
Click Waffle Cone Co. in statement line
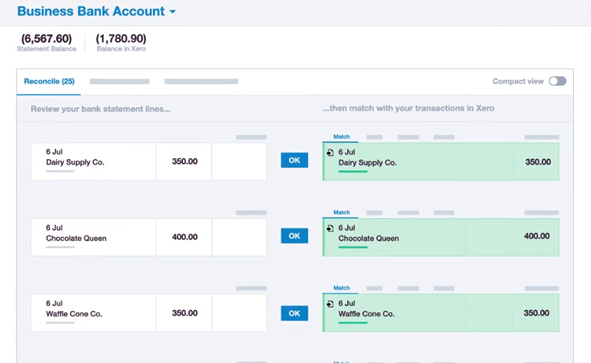click(74, 314)
